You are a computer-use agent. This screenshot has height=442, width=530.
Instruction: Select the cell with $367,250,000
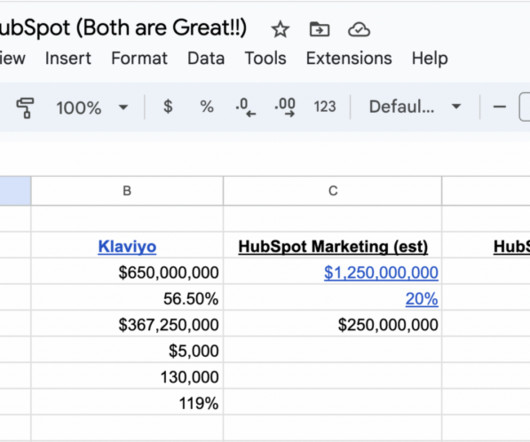coord(127,323)
